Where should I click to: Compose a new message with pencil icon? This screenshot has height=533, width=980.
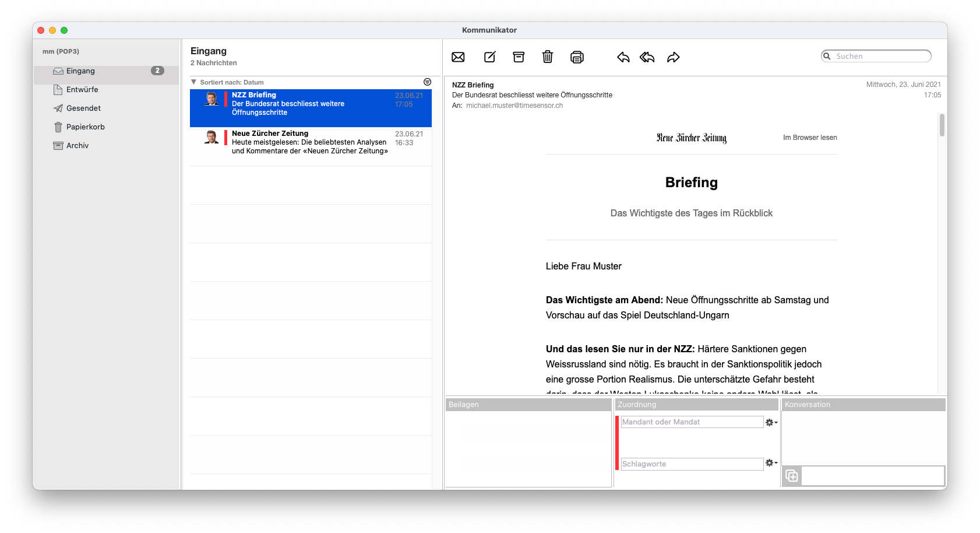click(490, 57)
